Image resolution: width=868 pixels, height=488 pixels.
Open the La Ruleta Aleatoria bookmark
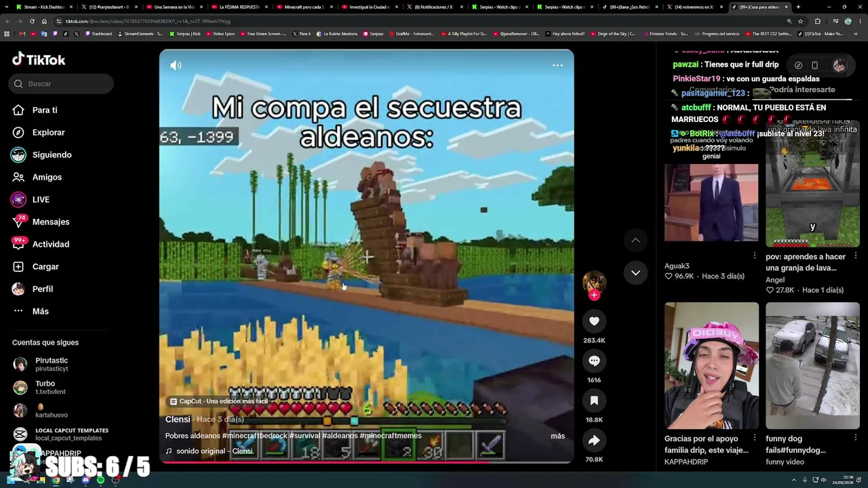click(x=337, y=33)
